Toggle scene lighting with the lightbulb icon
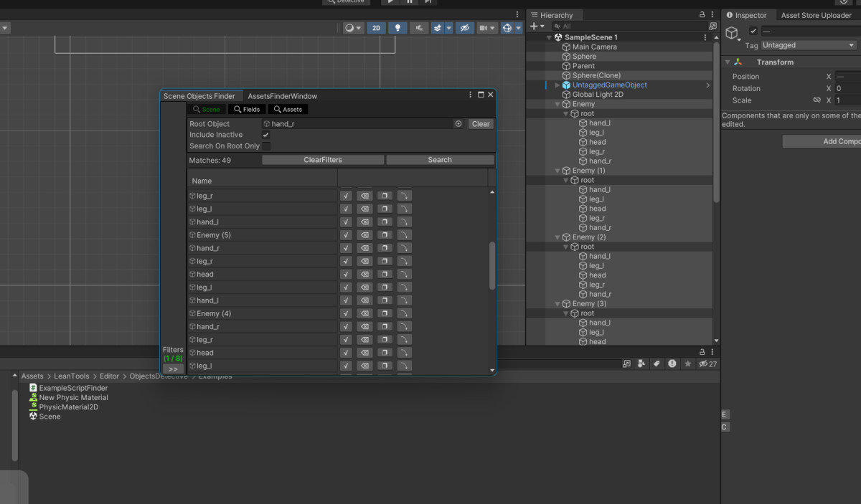The width and height of the screenshot is (861, 504). point(397,28)
